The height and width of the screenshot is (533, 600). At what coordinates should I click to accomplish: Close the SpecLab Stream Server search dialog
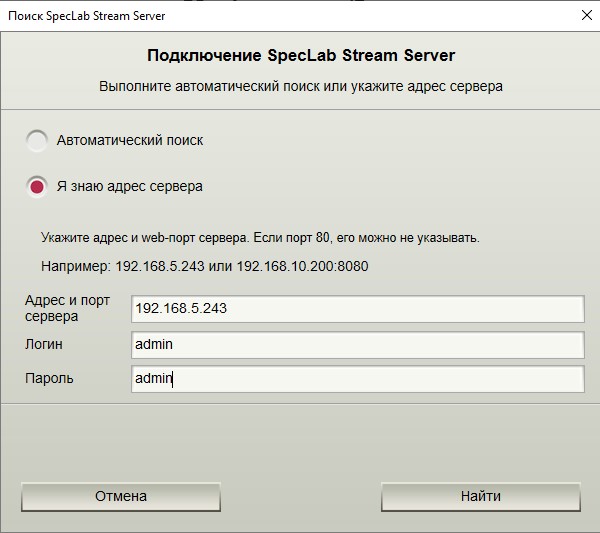[587, 15]
